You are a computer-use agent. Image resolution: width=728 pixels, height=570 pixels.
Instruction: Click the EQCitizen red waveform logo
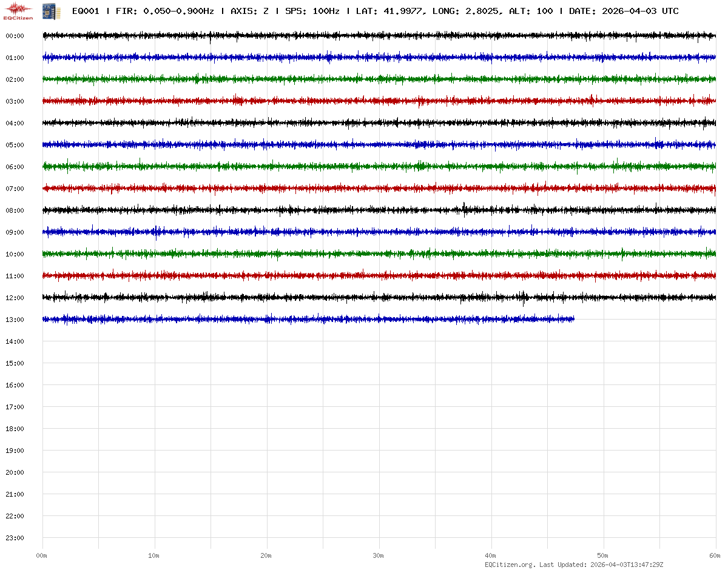tap(18, 10)
